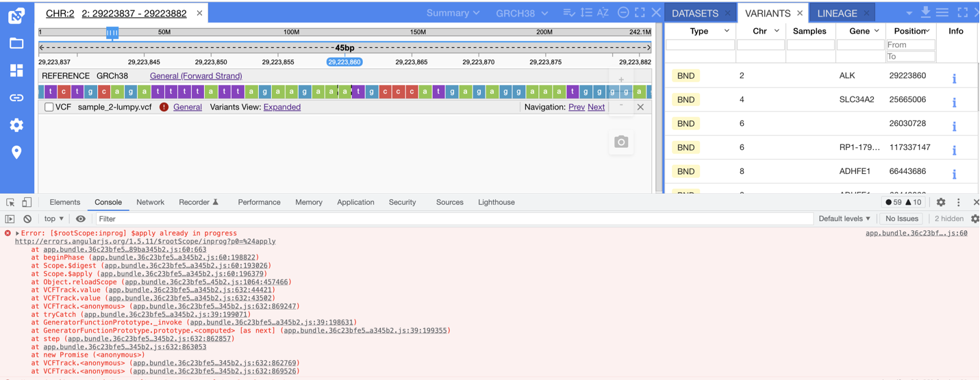The image size is (980, 380).
Task: Switch to the DATASETS tab
Action: [x=695, y=13]
